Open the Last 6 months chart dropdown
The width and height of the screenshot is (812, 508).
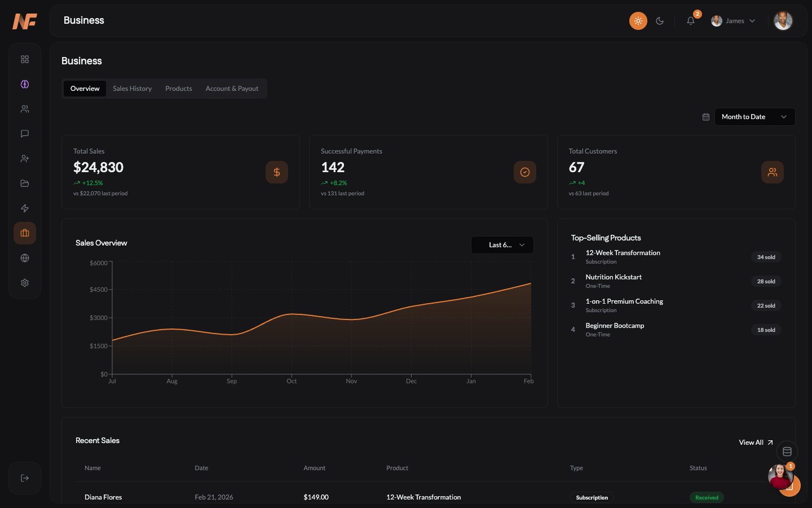502,245
